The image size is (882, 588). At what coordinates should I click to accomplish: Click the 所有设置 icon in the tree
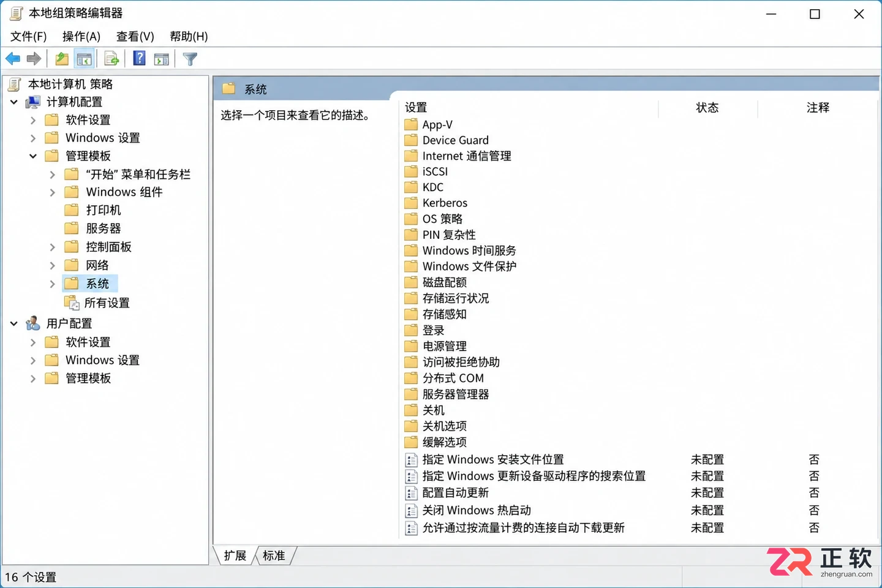(72, 303)
